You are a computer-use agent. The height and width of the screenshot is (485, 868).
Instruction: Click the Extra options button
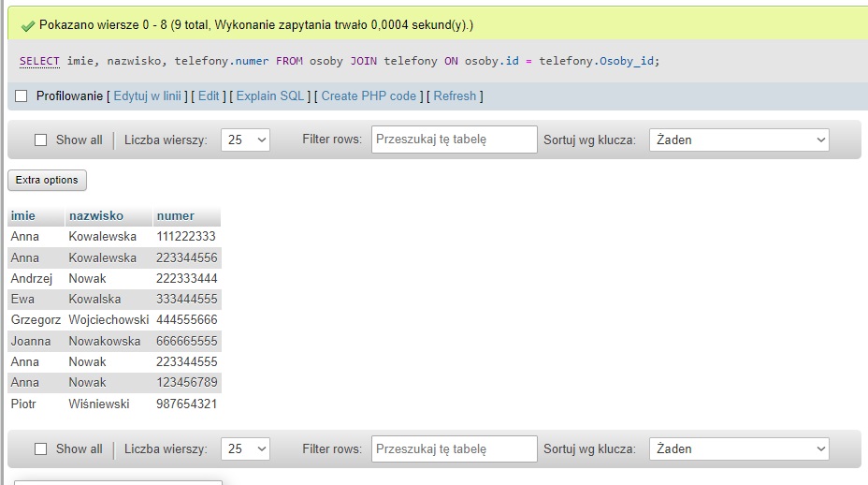tap(47, 180)
